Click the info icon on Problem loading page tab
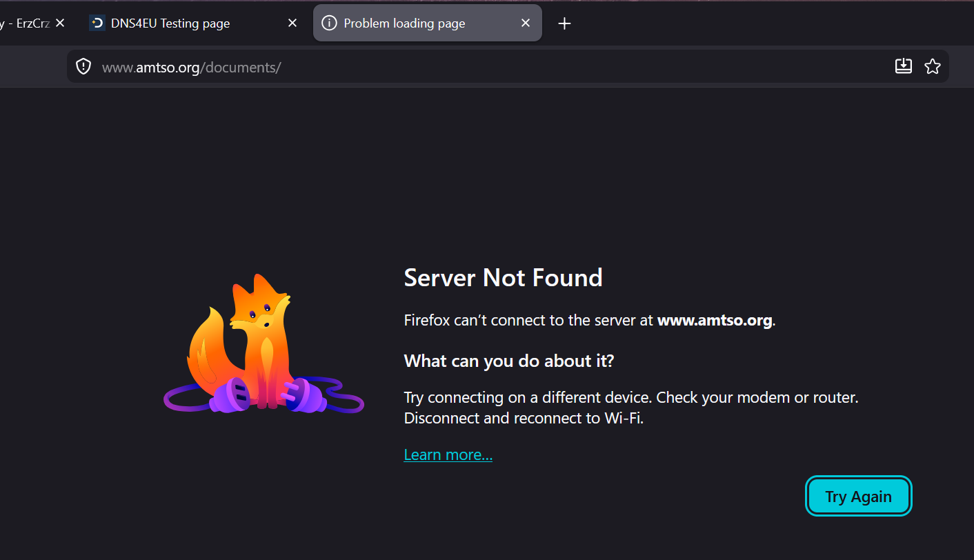974x560 pixels. click(x=330, y=23)
